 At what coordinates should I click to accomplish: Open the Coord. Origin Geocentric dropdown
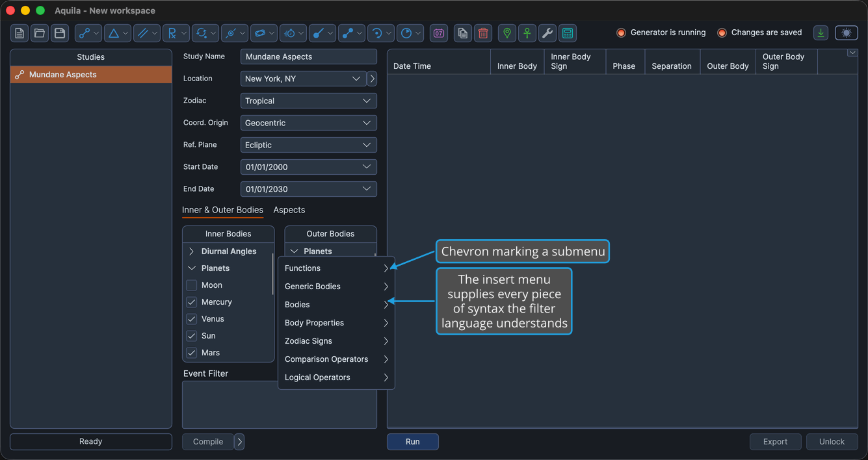[309, 123]
